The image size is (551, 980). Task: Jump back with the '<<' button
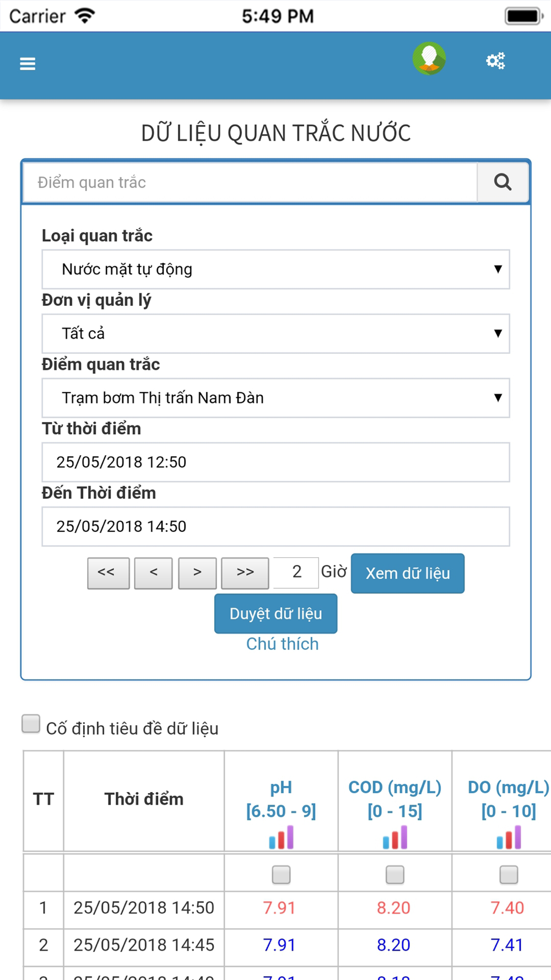coord(109,573)
